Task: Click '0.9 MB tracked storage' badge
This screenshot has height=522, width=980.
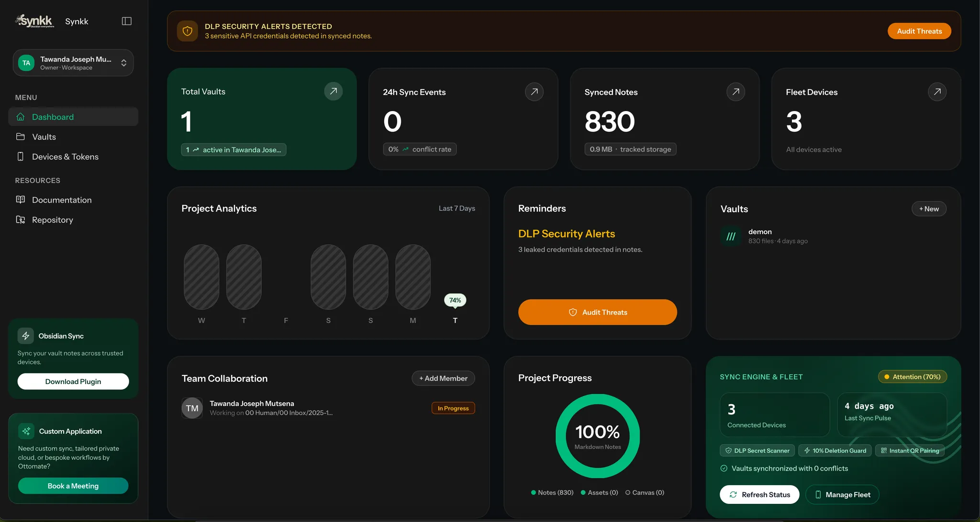Action: pos(630,149)
